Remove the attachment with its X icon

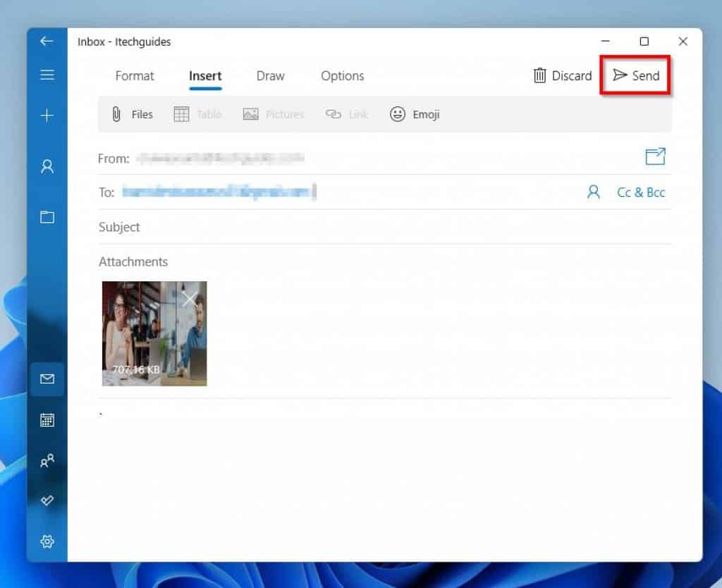(x=190, y=299)
